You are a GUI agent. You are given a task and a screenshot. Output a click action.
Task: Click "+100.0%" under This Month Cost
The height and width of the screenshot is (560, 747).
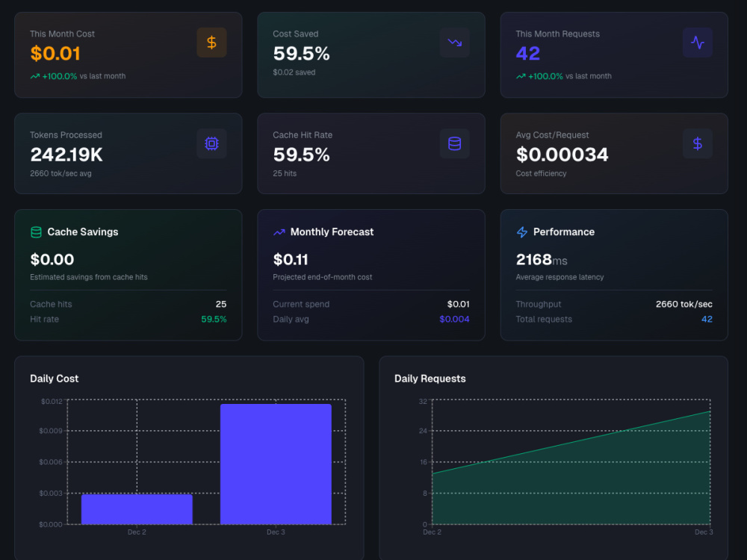click(x=60, y=76)
